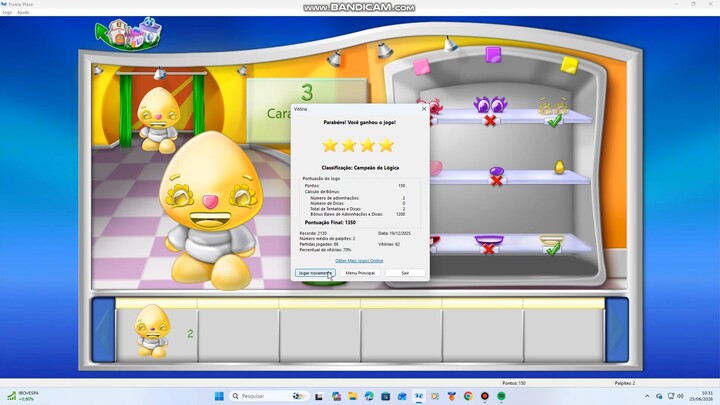Pick the yellow flower eyes feature
Screen dimensions: 720x405
coord(553,107)
